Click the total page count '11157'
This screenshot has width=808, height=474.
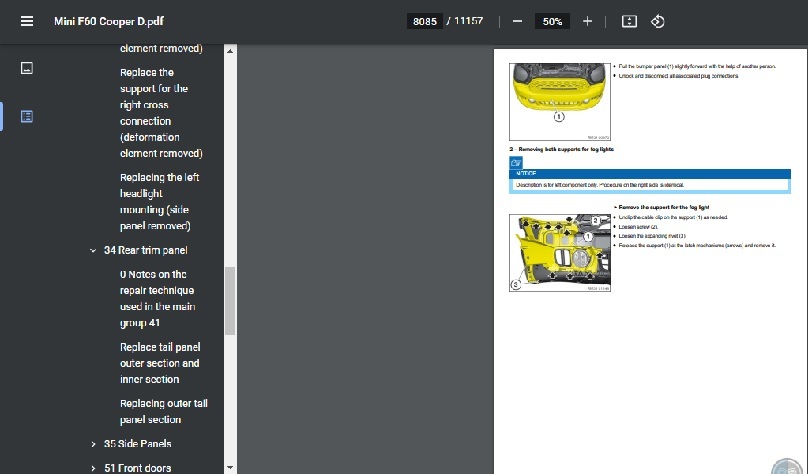(468, 21)
